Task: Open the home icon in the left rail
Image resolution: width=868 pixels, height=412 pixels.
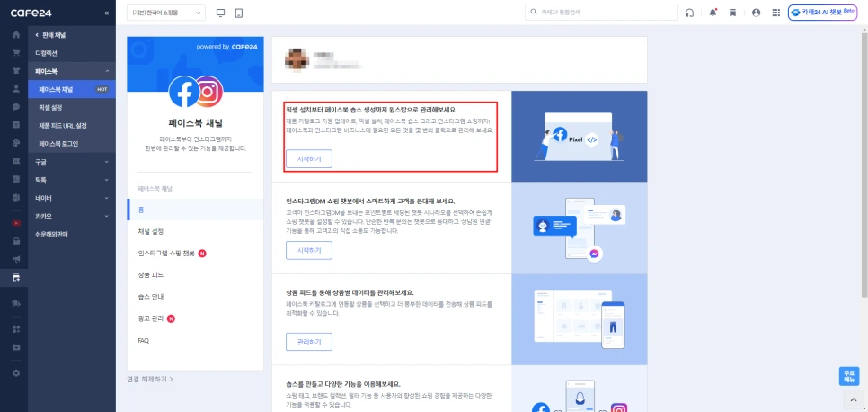Action: coord(16,35)
